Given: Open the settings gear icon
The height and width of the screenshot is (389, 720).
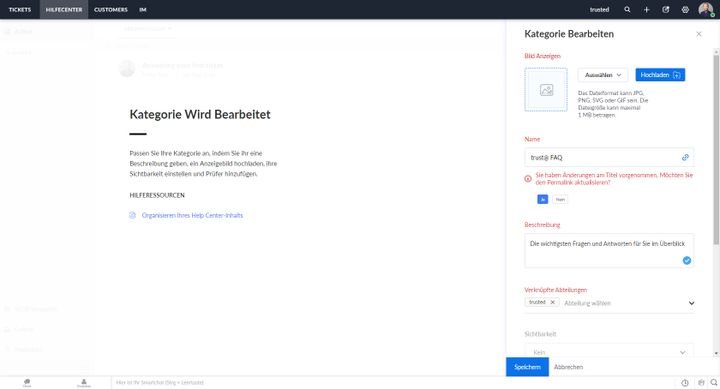Looking at the screenshot, I should 685,10.
